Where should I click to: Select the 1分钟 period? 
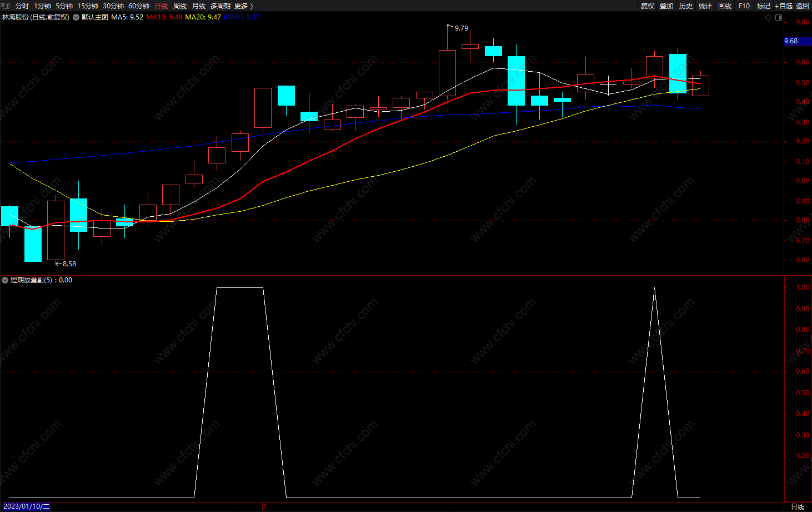(x=42, y=6)
